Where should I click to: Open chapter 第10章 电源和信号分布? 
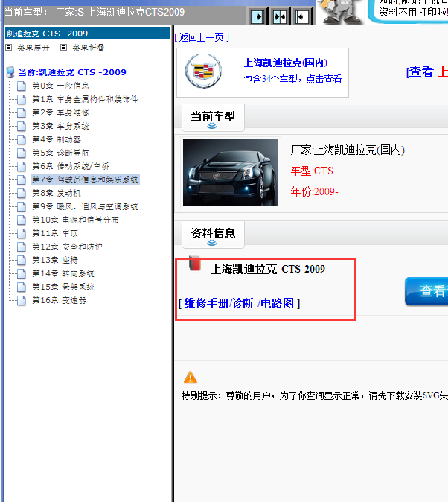click(x=75, y=220)
